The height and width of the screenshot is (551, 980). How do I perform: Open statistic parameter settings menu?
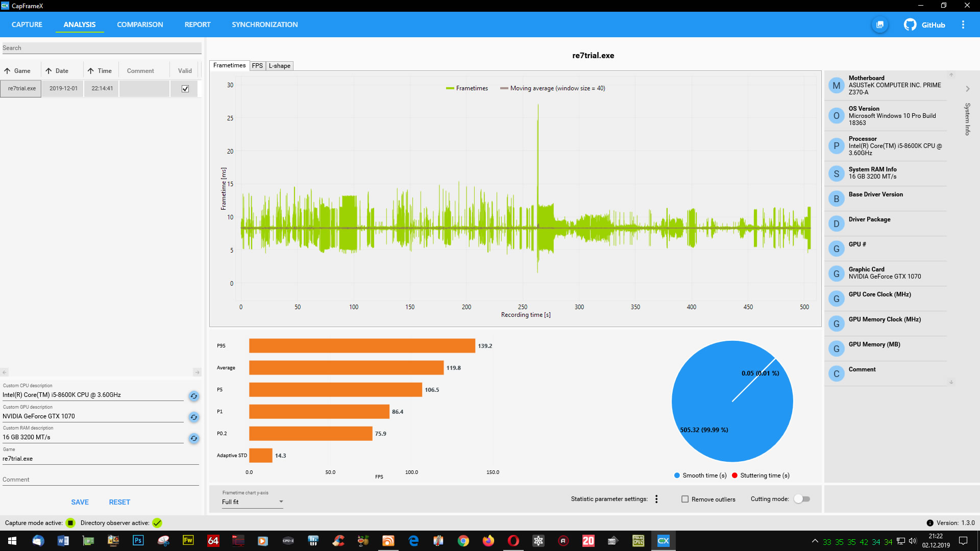coord(656,499)
